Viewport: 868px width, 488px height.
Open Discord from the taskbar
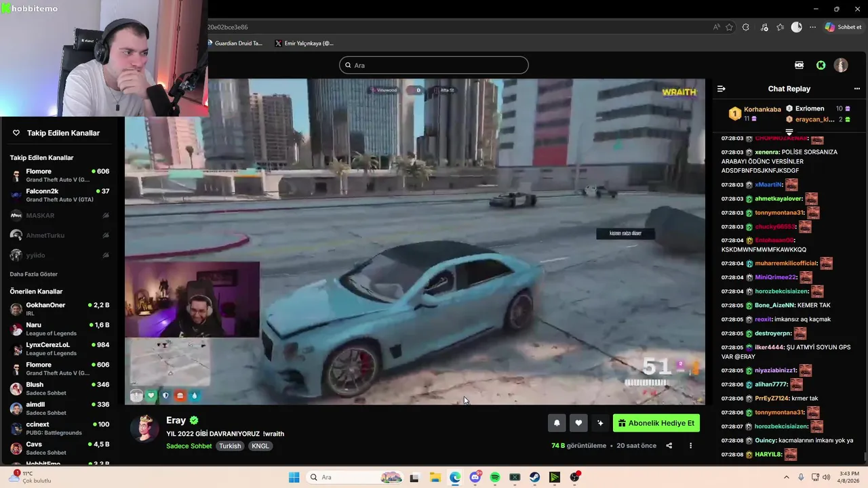pos(475,477)
